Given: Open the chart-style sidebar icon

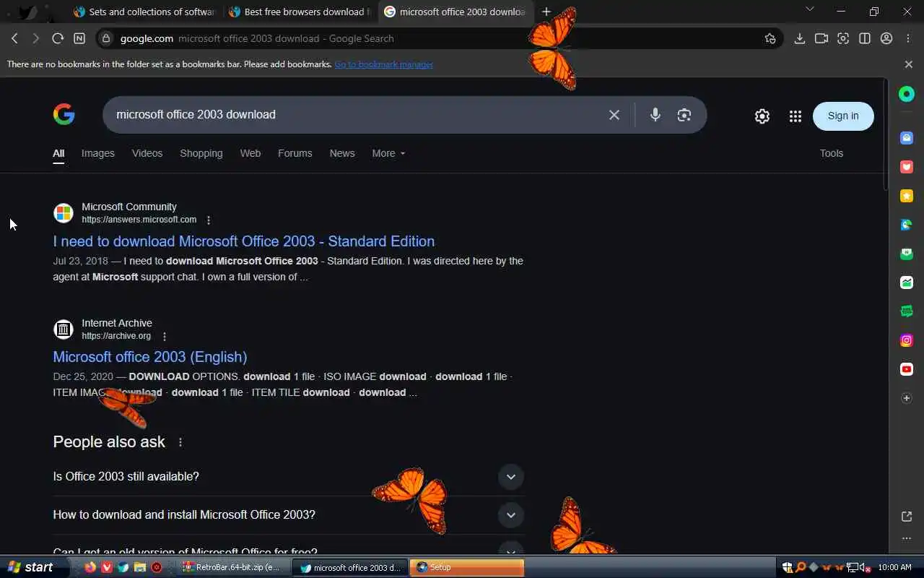Looking at the screenshot, I should [x=907, y=282].
